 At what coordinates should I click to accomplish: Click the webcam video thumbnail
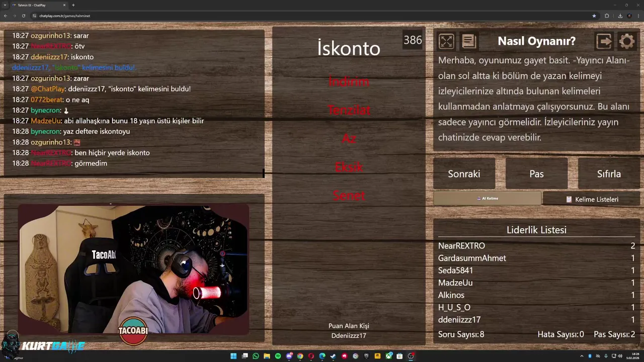pos(134,269)
